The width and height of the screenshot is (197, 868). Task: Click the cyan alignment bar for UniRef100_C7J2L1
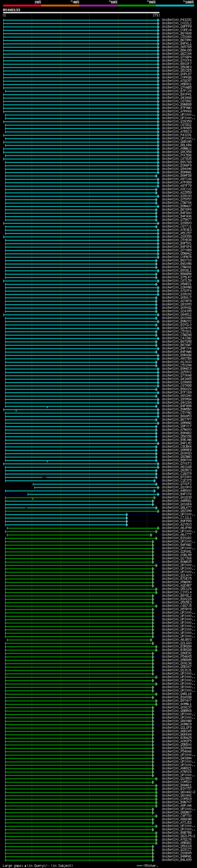(x=66, y=518)
